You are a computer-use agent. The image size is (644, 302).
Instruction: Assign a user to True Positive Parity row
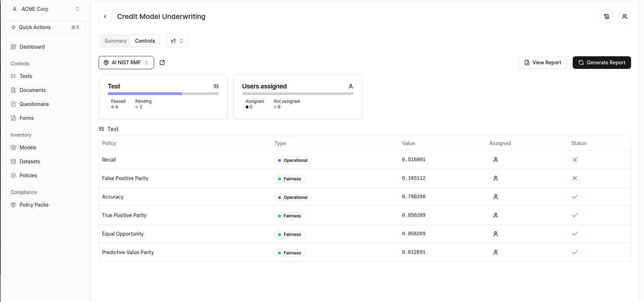coord(495,215)
